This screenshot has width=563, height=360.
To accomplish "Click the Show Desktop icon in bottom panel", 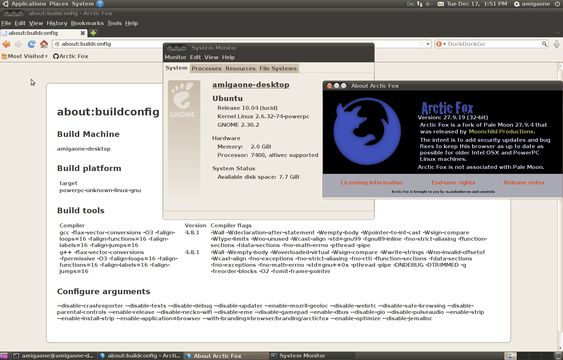I will (4, 356).
